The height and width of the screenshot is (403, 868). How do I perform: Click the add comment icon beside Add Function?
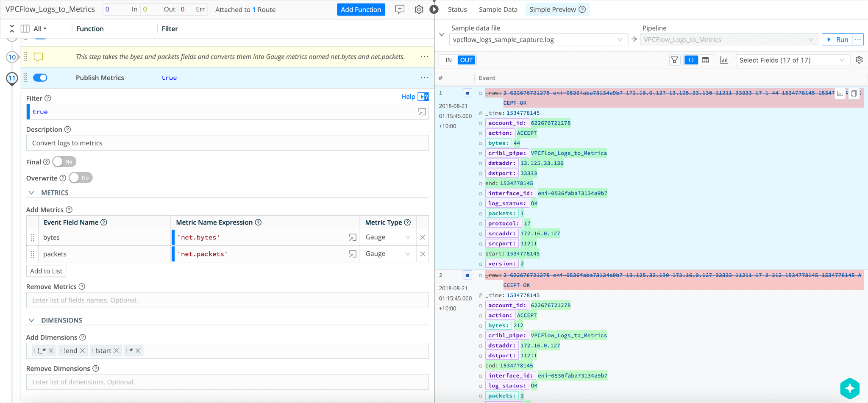click(400, 9)
